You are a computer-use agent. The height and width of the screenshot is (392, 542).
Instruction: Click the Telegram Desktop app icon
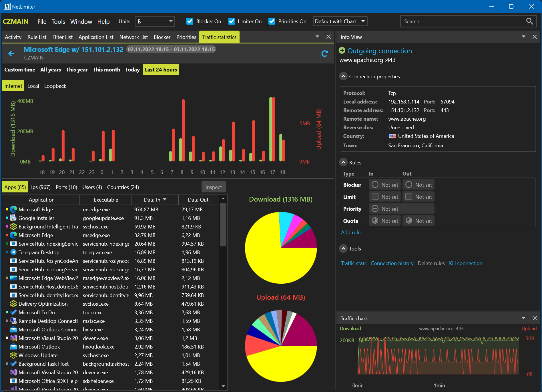coord(13,252)
